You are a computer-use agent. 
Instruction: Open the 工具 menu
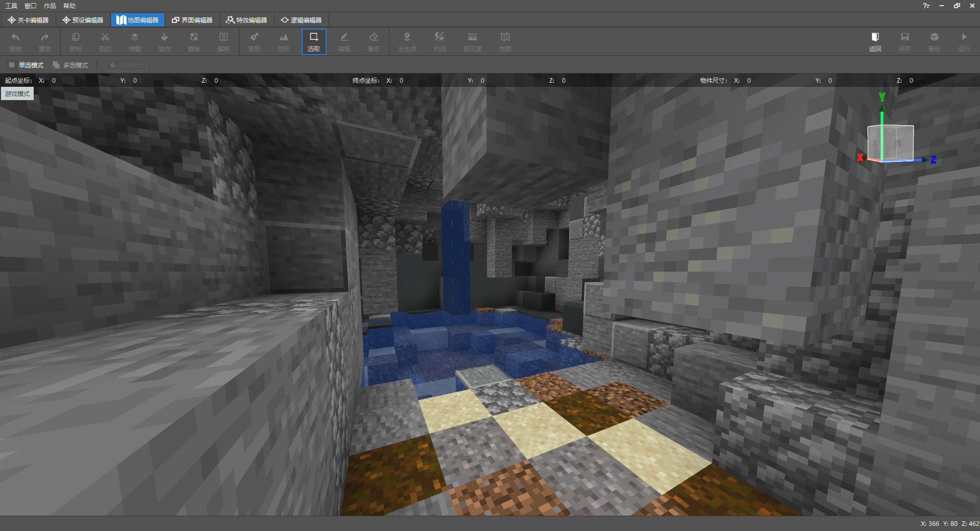(x=11, y=6)
